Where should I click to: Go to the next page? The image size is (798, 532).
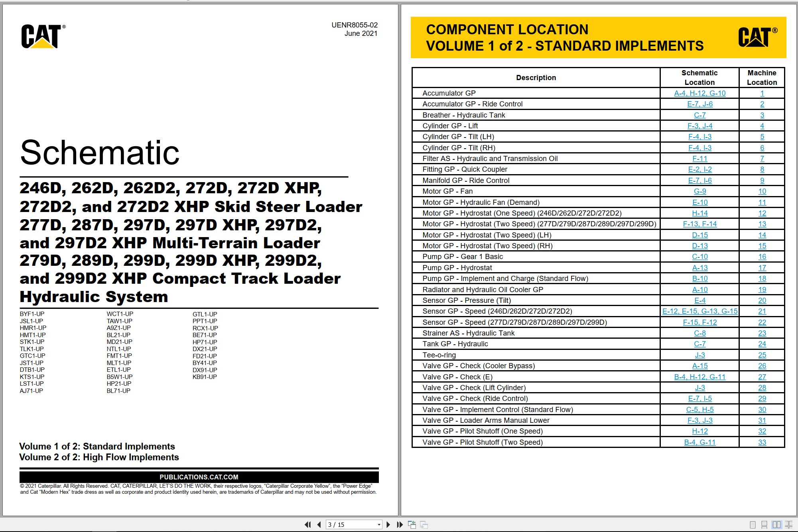tap(388, 525)
